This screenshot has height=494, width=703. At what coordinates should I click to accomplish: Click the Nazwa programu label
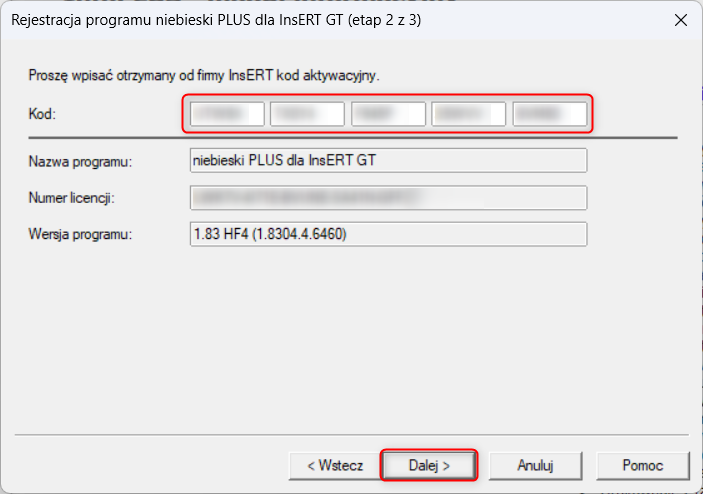coord(81,161)
